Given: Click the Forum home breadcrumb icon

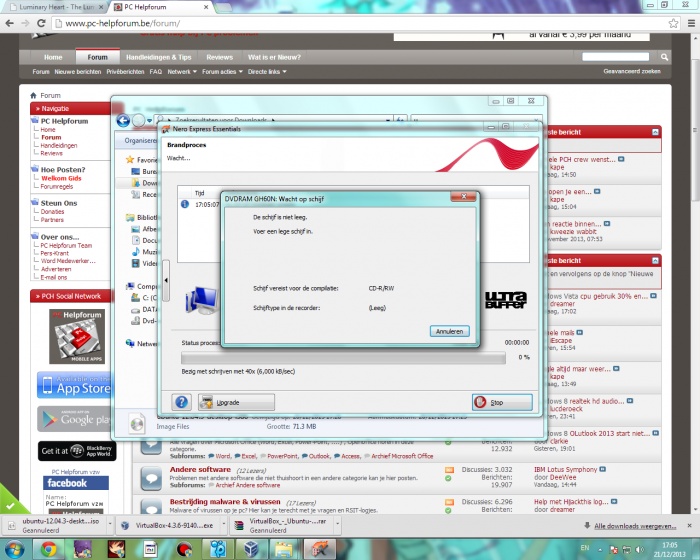Looking at the screenshot, I should tap(33, 95).
